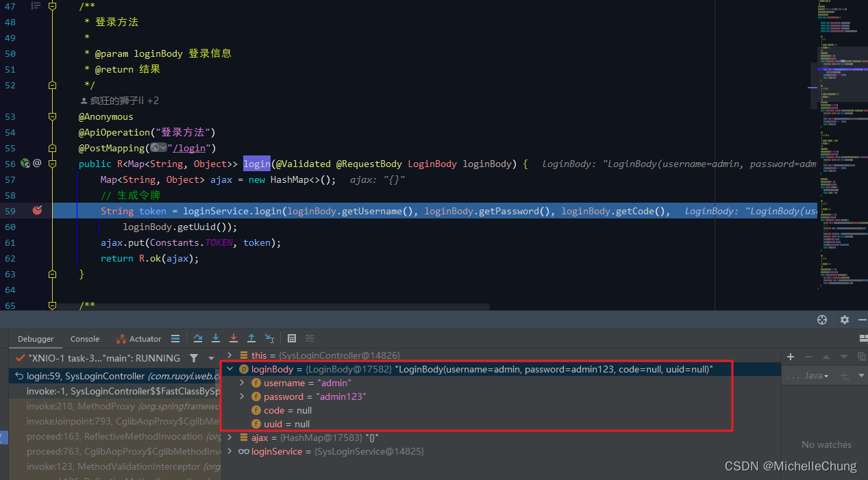Select the 'code = null' variable row
This screenshot has width=868, height=480.
click(x=501, y=410)
